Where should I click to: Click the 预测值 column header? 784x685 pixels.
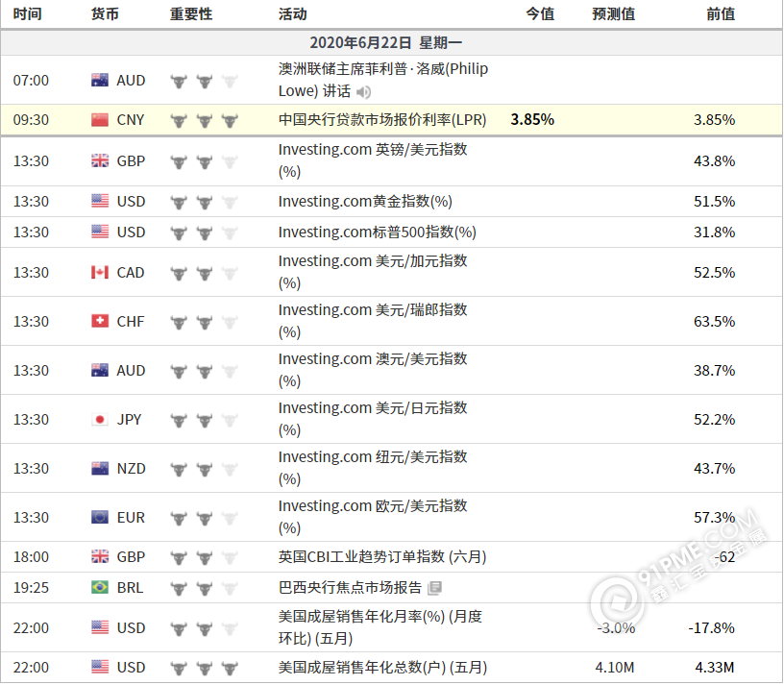[x=614, y=14]
